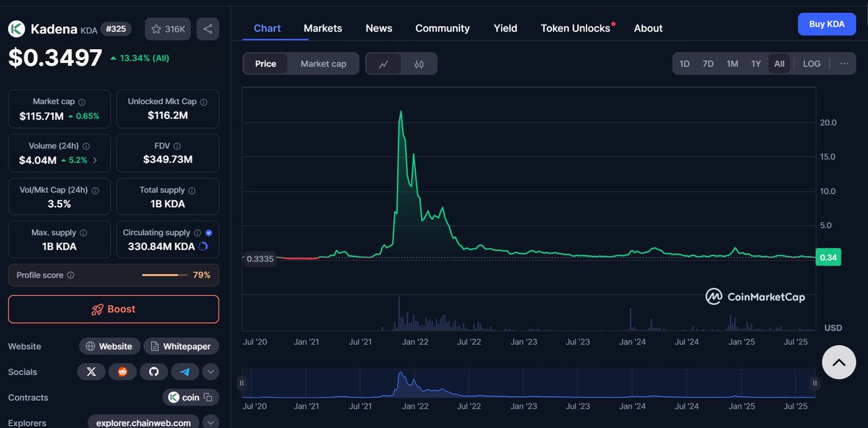Click the 13.34% (All) price change
Screen dimensions: 868x428
(x=140, y=58)
